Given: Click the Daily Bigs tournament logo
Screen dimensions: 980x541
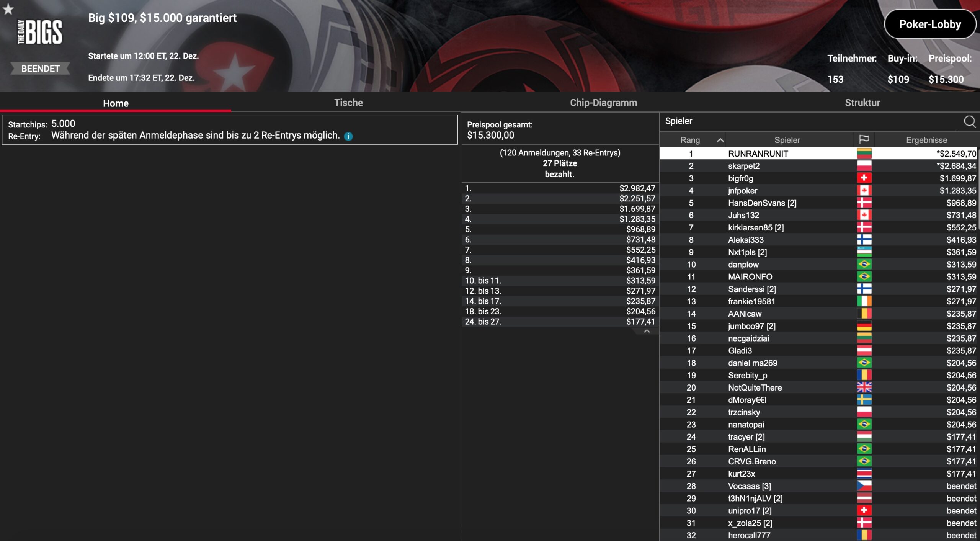Looking at the screenshot, I should [40, 32].
